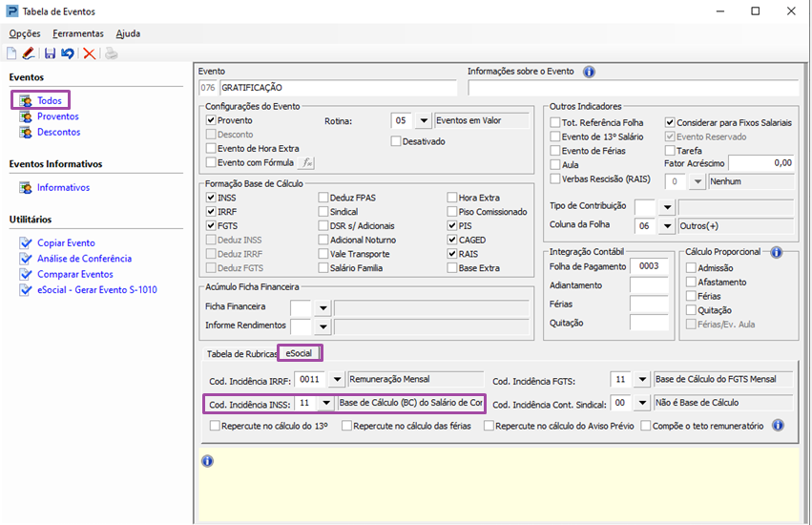Switch to the Tabela de Rubricas tab
The width and height of the screenshot is (812, 525).
(241, 354)
